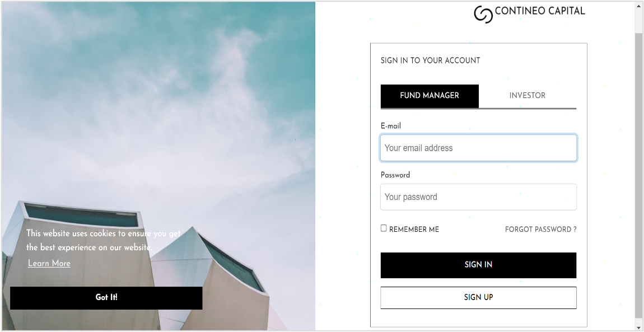
Task: Click the Contineo Capital logo icon
Action: tap(483, 14)
